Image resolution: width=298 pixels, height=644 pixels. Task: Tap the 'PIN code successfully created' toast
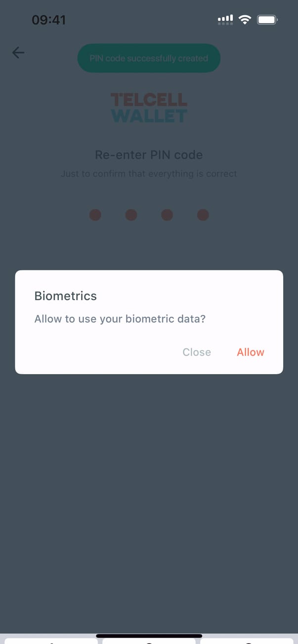[x=149, y=58]
